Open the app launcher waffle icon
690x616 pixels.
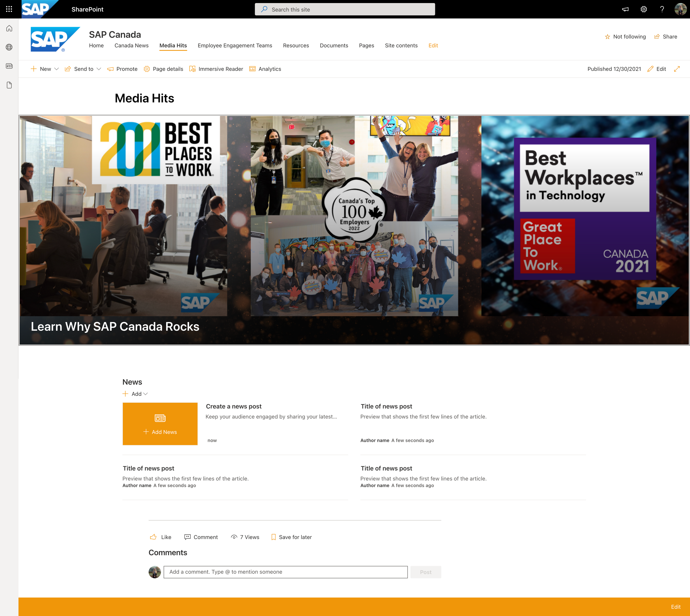9,9
